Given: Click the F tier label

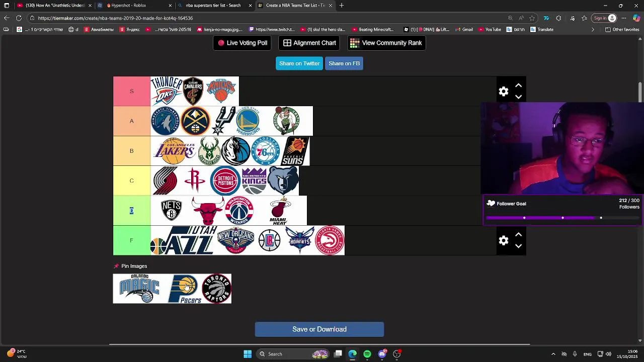Looking at the screenshot, I should click(132, 240).
